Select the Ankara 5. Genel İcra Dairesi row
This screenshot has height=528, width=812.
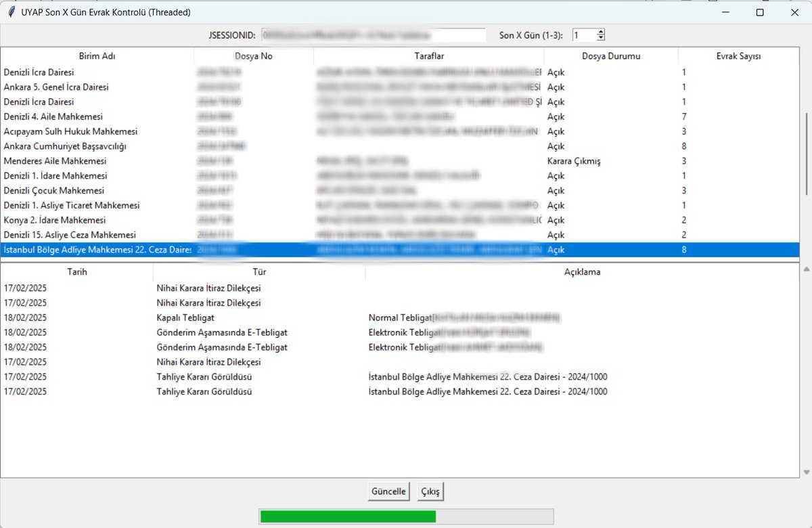point(400,87)
